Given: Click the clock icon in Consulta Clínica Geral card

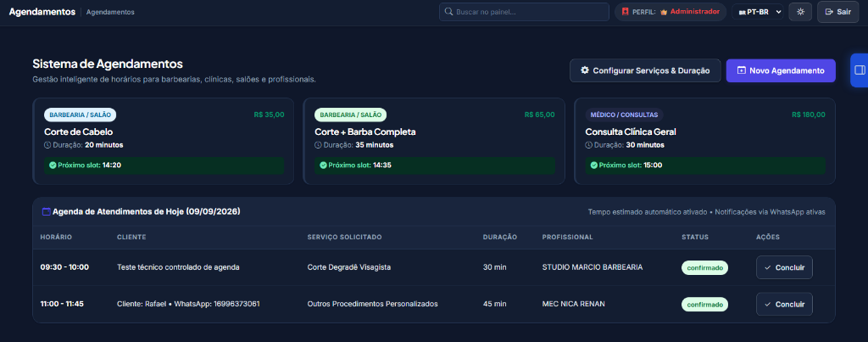Looking at the screenshot, I should tap(588, 145).
